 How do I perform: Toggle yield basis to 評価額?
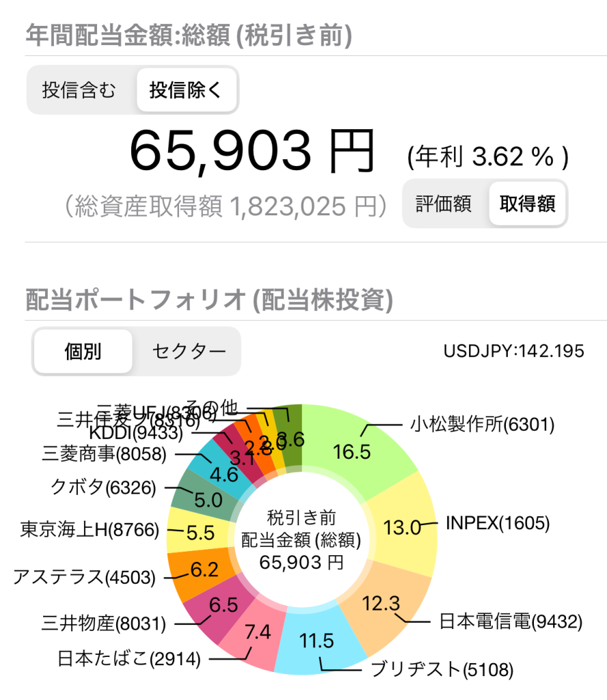point(444,204)
